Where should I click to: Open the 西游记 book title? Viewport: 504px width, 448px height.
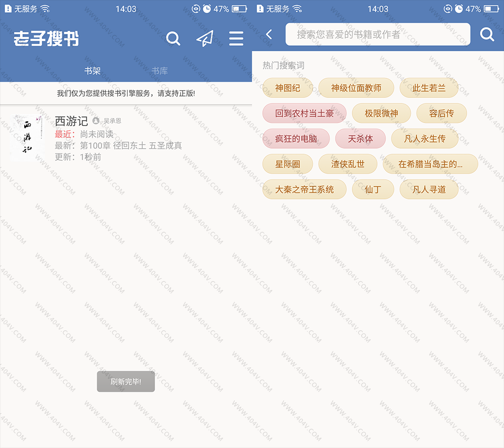(x=71, y=121)
